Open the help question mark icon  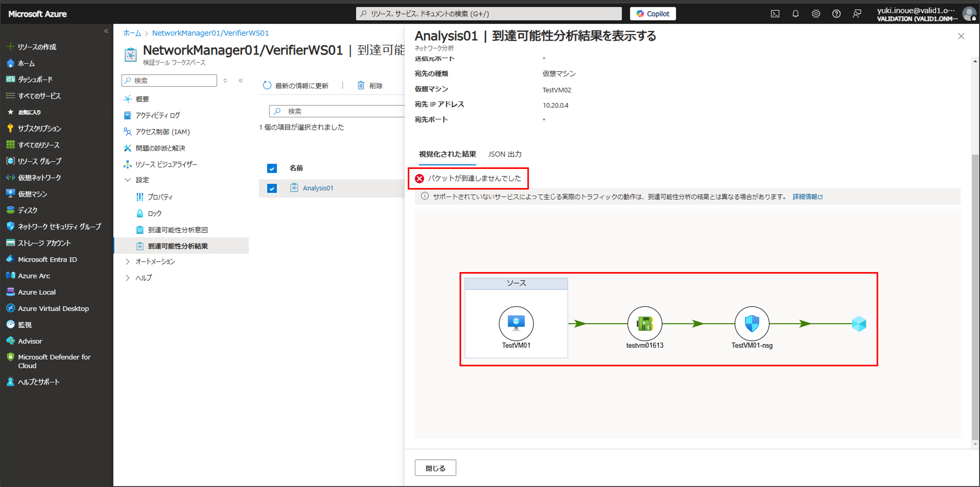pyautogui.click(x=836, y=14)
